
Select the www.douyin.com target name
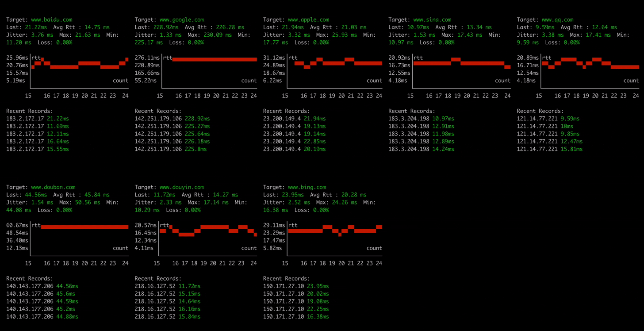click(x=182, y=187)
